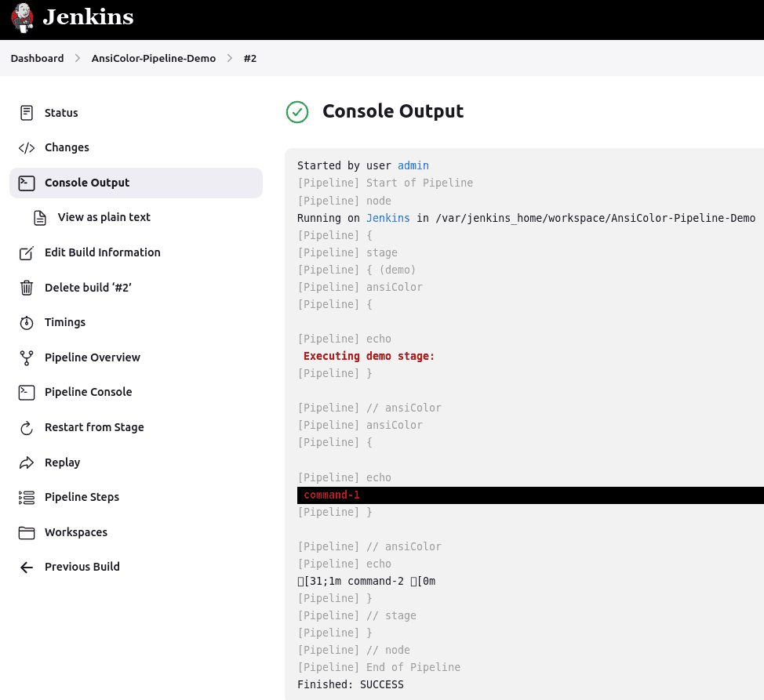Open the Dashboard breadcrumb
Image resolution: width=764 pixels, height=700 pixels.
tap(37, 58)
